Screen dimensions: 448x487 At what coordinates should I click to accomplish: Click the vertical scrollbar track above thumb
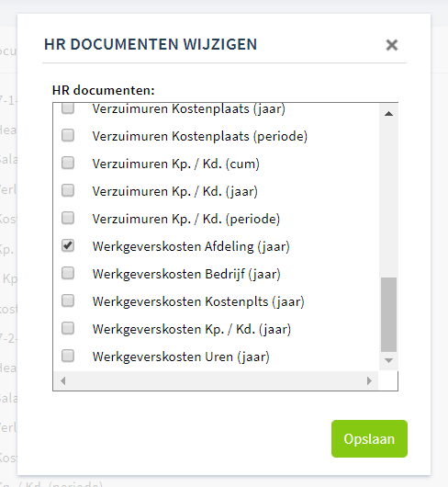click(x=388, y=199)
